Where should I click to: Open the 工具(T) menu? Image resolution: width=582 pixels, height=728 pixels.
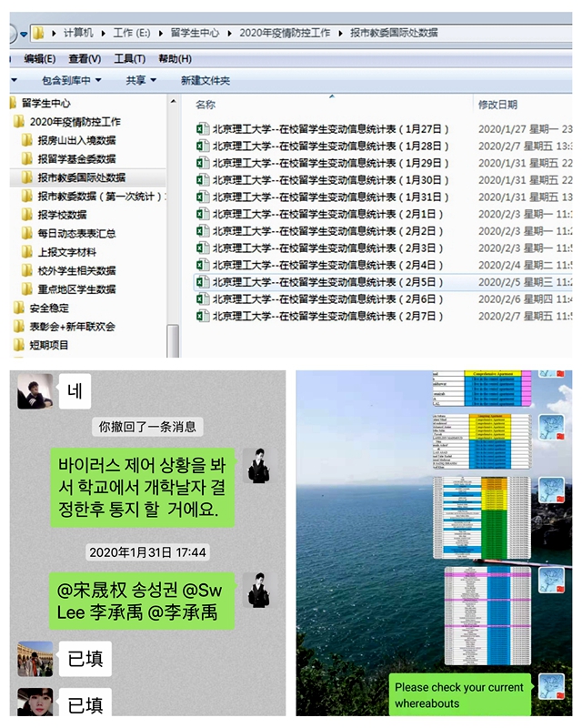click(129, 59)
